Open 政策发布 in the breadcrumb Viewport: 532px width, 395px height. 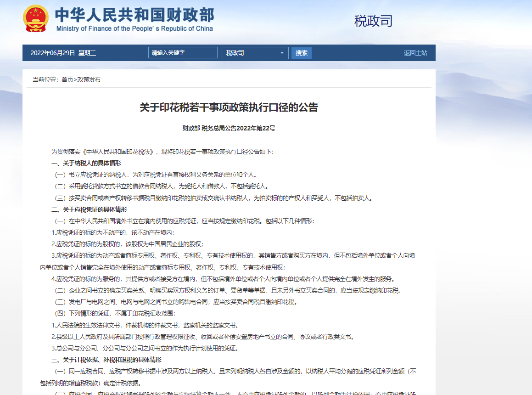pyautogui.click(x=89, y=79)
